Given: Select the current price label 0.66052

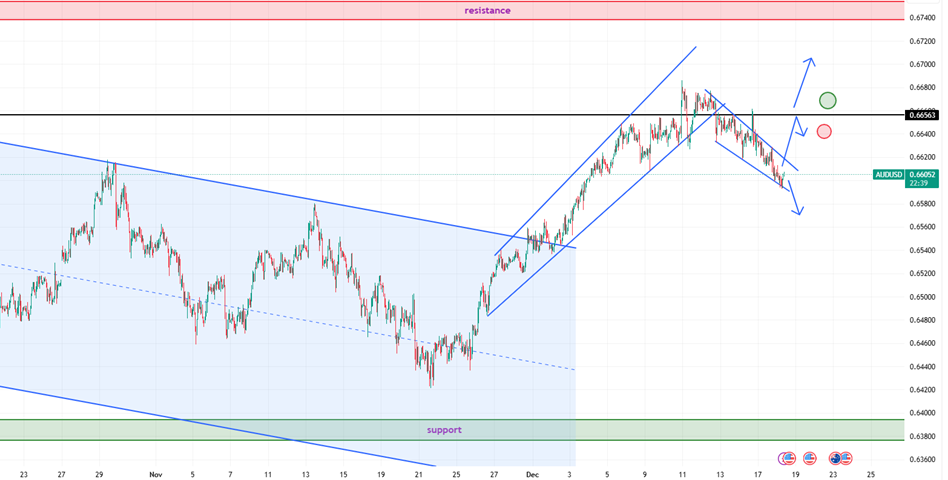Looking at the screenshot, I should [x=923, y=174].
